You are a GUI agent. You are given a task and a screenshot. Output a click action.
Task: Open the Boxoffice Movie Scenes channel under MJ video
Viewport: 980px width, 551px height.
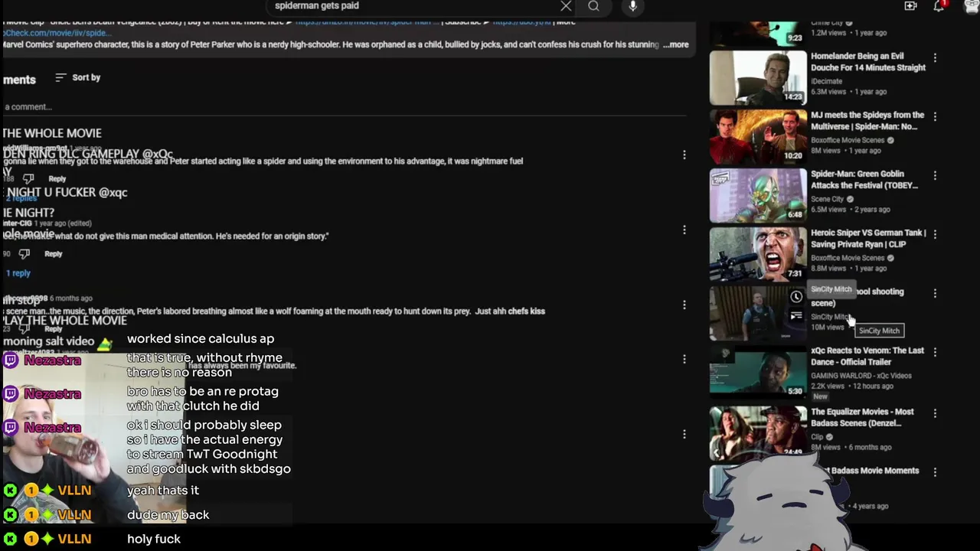(x=848, y=140)
